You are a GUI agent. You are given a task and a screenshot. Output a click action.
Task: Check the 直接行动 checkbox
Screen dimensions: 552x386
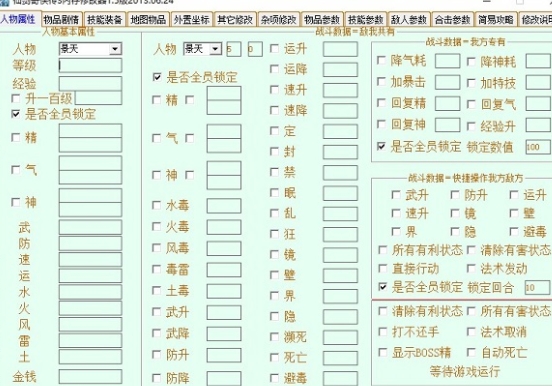(383, 268)
